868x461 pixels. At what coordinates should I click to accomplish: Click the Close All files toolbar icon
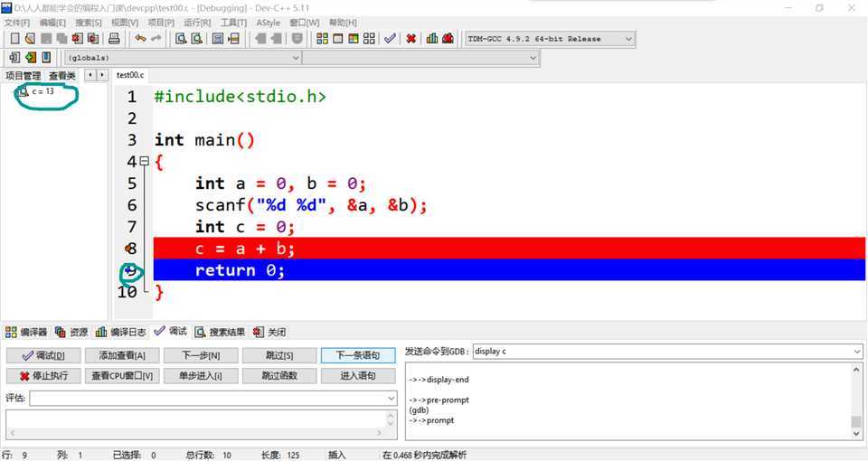(x=93, y=38)
